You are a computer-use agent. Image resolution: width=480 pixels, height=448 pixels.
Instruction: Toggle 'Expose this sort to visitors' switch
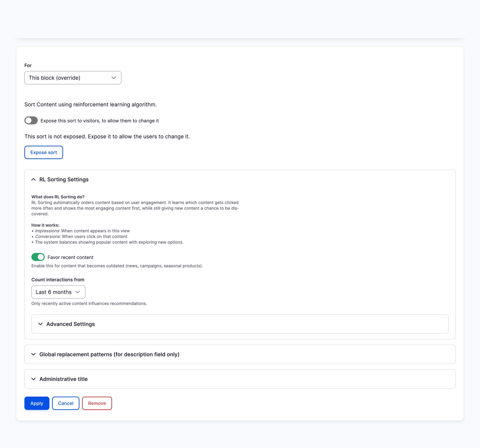click(31, 120)
